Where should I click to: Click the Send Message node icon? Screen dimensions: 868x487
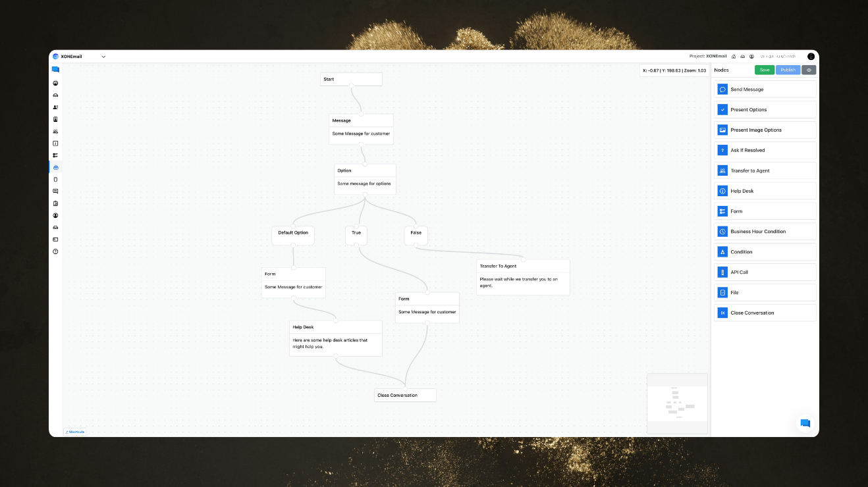tap(722, 90)
